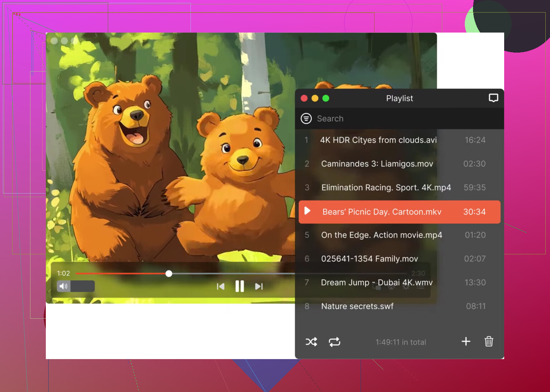
Task: Skip to the next track
Action: click(259, 286)
